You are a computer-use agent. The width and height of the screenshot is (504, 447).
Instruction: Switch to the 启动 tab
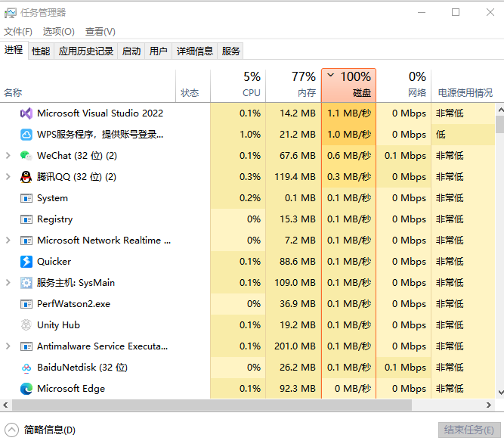(x=131, y=51)
